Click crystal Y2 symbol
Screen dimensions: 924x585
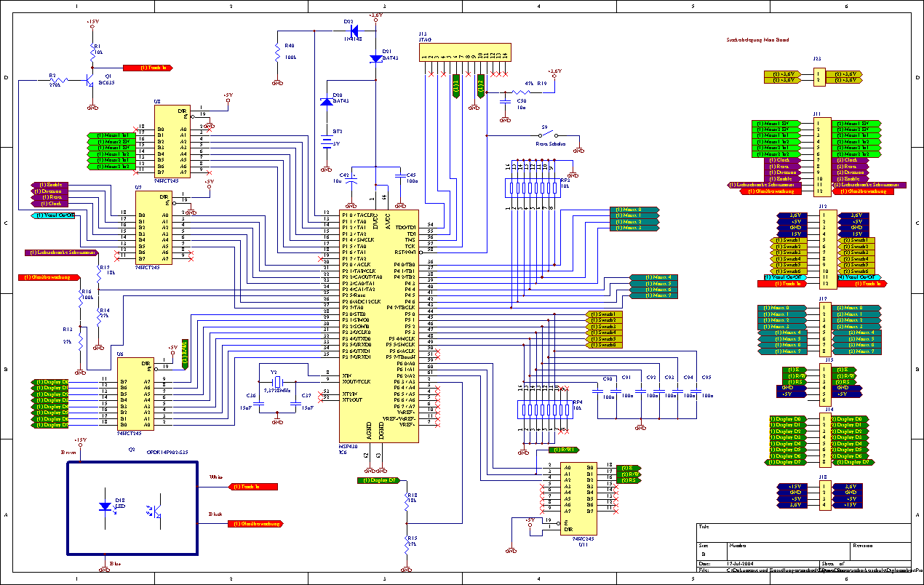277,383
